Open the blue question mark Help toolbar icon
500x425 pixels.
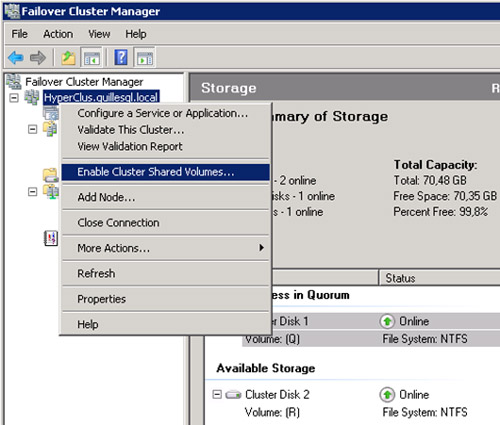121,57
